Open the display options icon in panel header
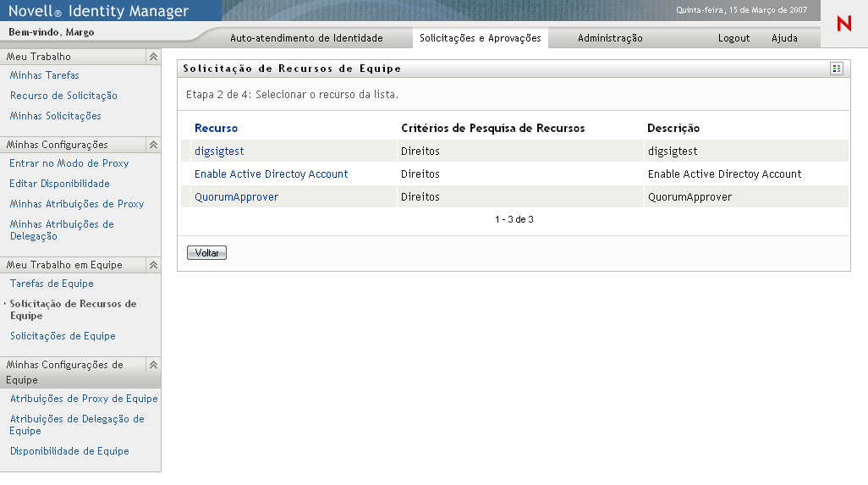868x485 pixels. point(837,69)
